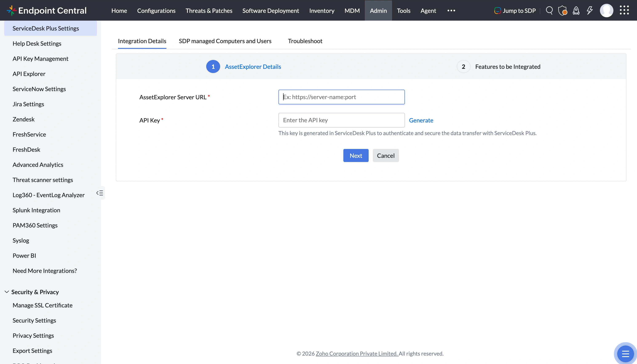The width and height of the screenshot is (637, 364).
Task: Click the Generate API key link
Action: (421, 120)
